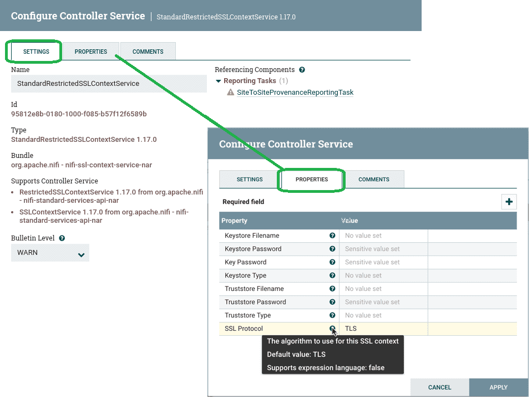
Task: Click help icon next to Truststore Type
Action: (x=332, y=315)
